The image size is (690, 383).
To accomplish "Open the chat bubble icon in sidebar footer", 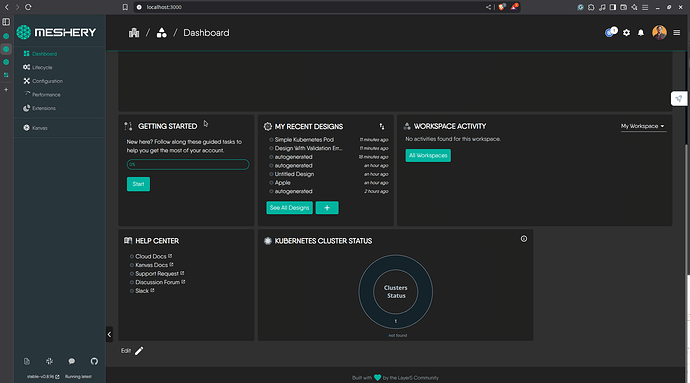I will 72,361.
